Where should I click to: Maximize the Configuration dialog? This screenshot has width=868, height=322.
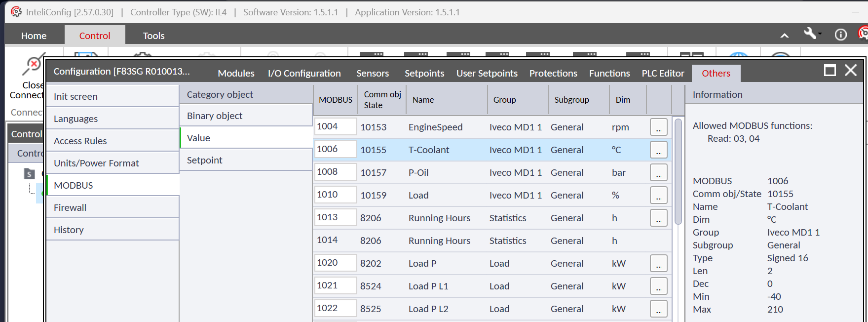tap(830, 71)
